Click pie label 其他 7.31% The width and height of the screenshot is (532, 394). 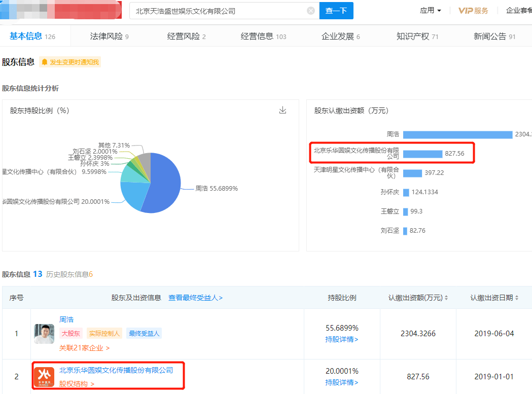114,145
